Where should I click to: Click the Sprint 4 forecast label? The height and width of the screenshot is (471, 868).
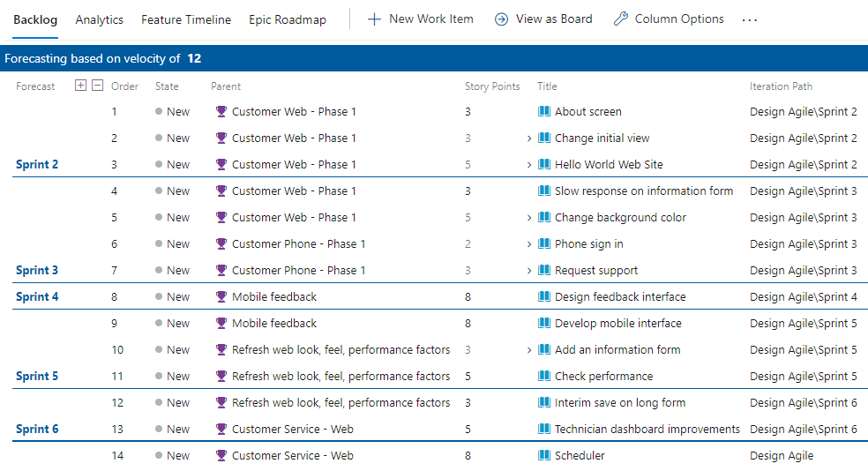pyautogui.click(x=37, y=296)
